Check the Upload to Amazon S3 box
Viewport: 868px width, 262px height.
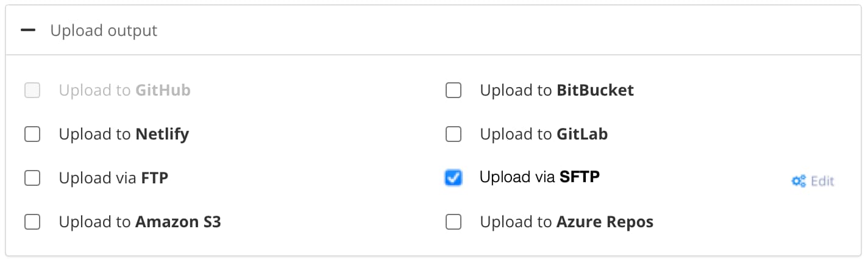(32, 222)
